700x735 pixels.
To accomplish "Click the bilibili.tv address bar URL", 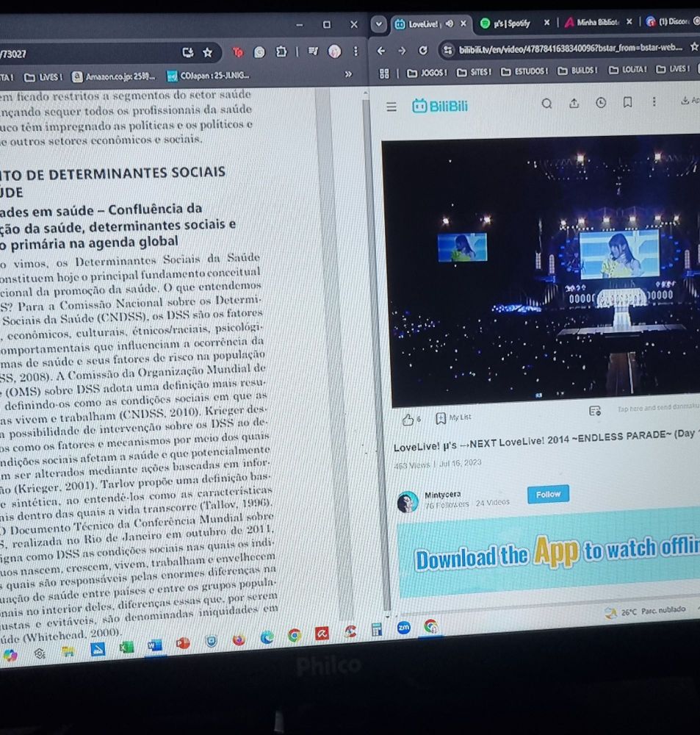I will [x=570, y=49].
